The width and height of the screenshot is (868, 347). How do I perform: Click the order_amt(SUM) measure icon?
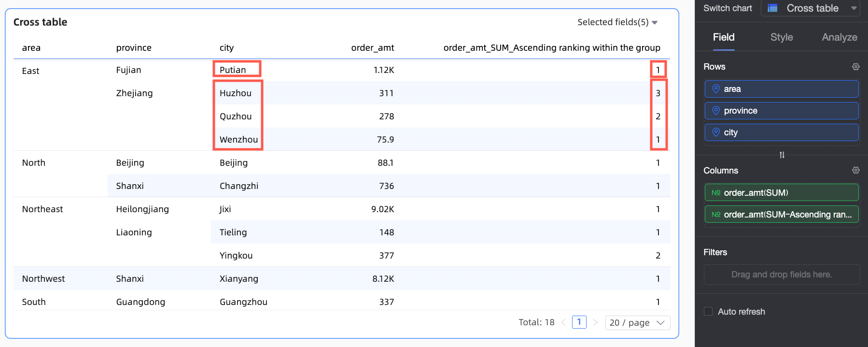(x=716, y=193)
